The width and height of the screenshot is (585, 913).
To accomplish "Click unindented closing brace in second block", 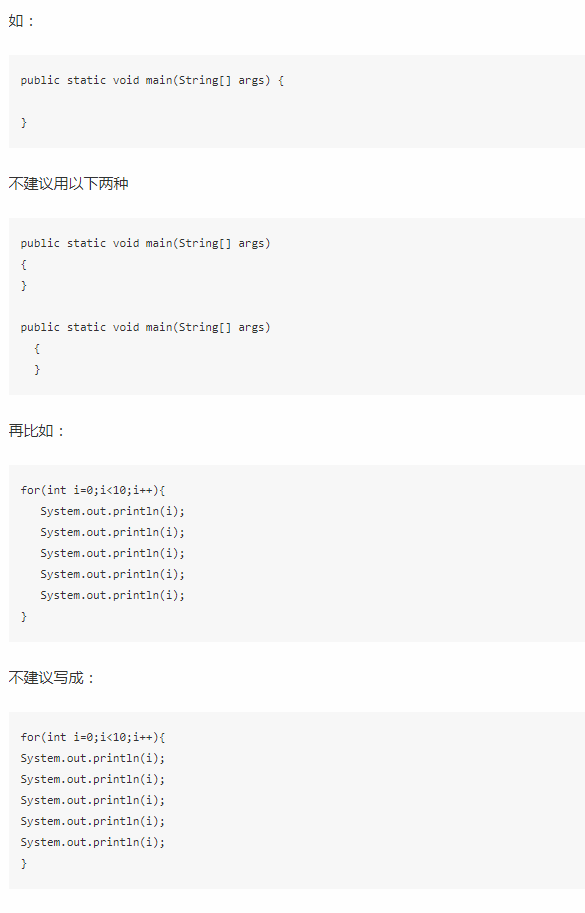I will point(24,285).
